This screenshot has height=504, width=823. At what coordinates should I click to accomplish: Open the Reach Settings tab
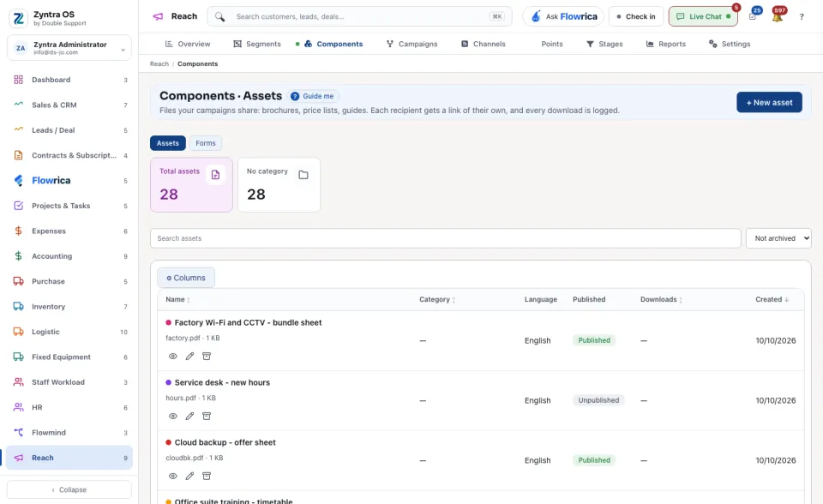pyautogui.click(x=730, y=44)
